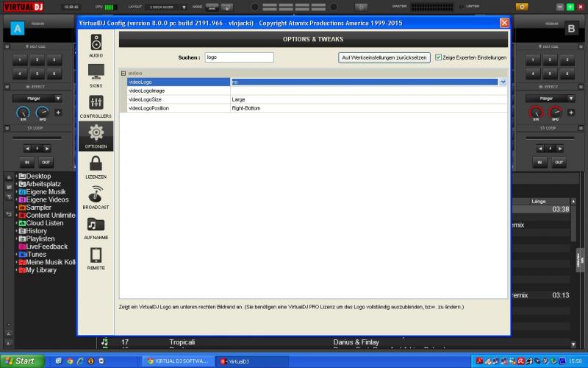
Task: Click the Tropicali track title
Action: point(182,342)
